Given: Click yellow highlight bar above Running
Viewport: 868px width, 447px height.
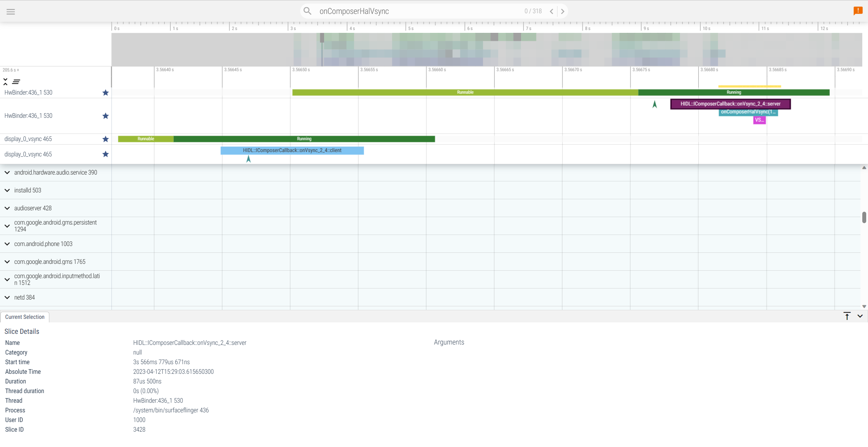Looking at the screenshot, I should click(x=749, y=86).
